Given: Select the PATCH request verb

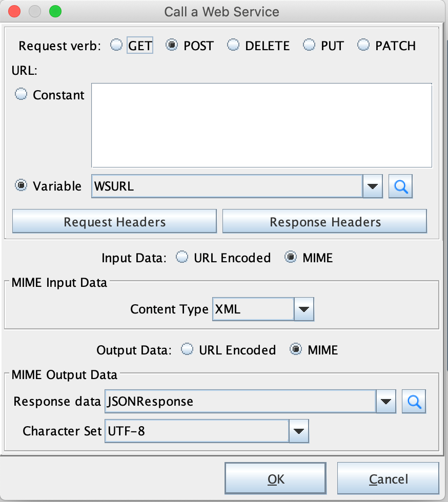Looking at the screenshot, I should pyautogui.click(x=363, y=46).
